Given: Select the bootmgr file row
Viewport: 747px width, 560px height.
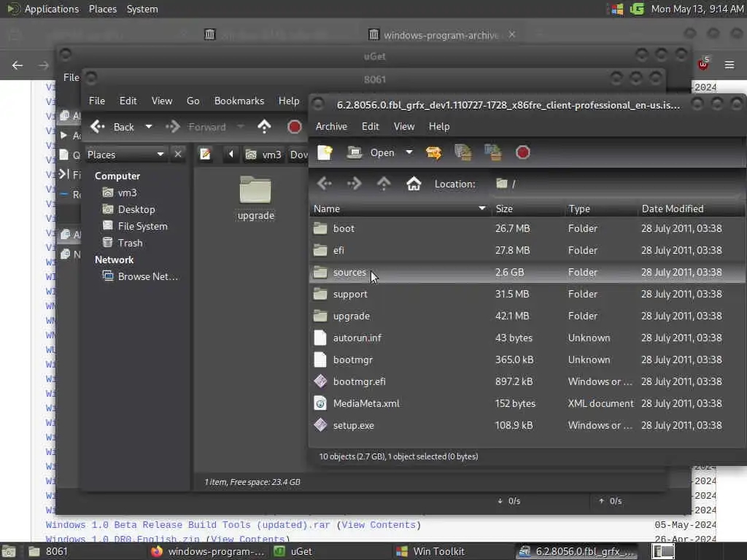Looking at the screenshot, I should (x=527, y=360).
